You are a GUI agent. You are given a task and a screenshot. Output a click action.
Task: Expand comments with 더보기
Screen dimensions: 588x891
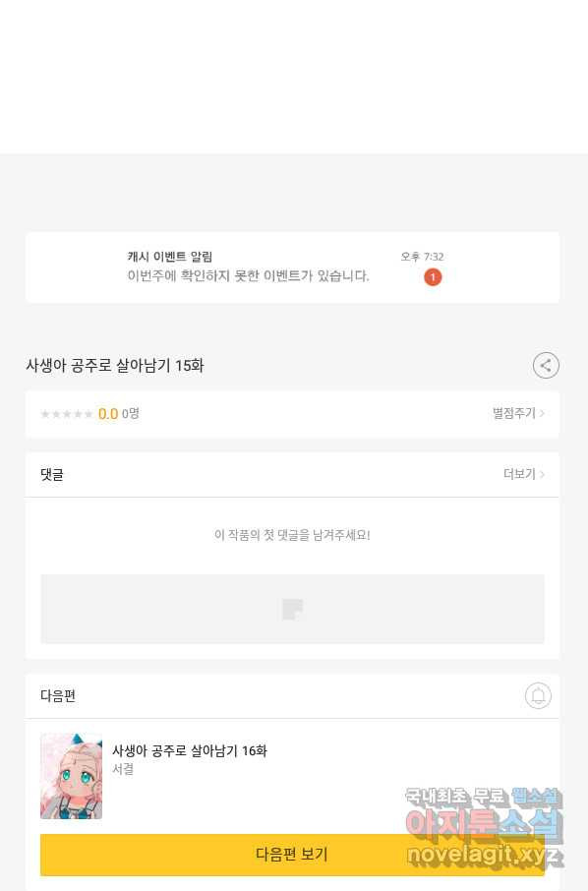pos(519,474)
